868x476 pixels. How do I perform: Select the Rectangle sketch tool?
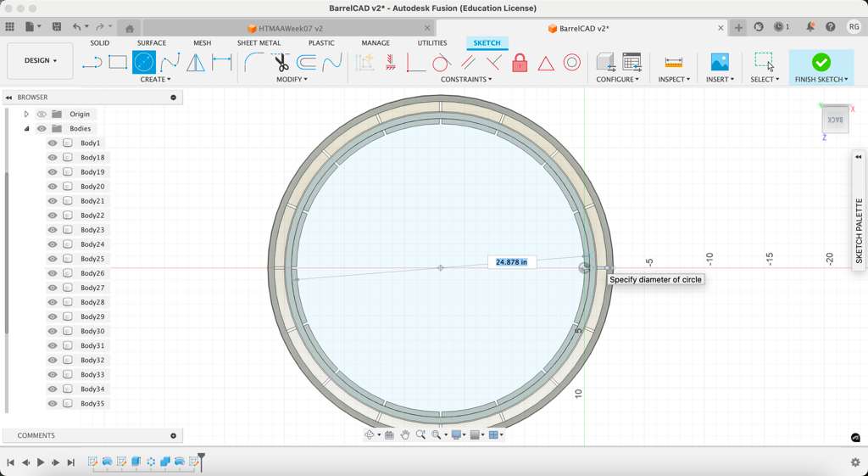click(118, 62)
